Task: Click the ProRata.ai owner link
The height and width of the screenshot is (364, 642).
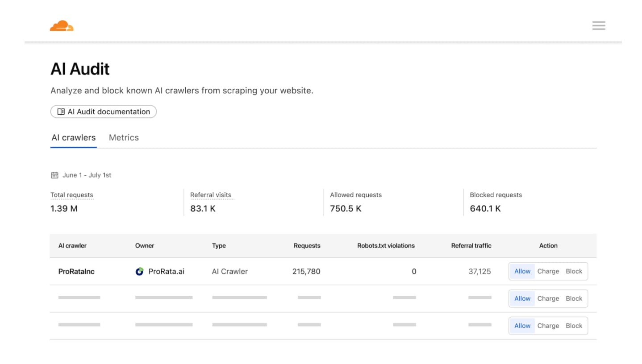Action: (167, 271)
